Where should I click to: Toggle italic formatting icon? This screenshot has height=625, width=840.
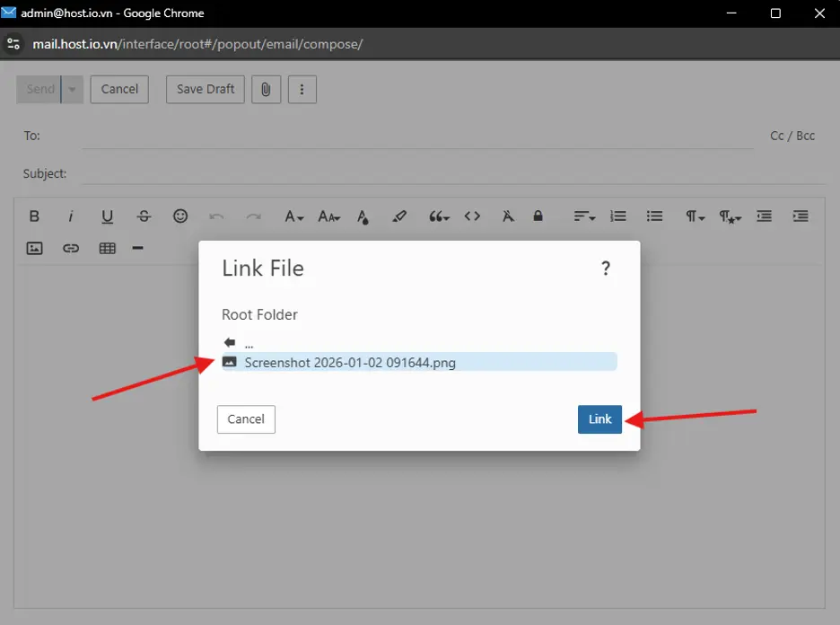pos(70,216)
